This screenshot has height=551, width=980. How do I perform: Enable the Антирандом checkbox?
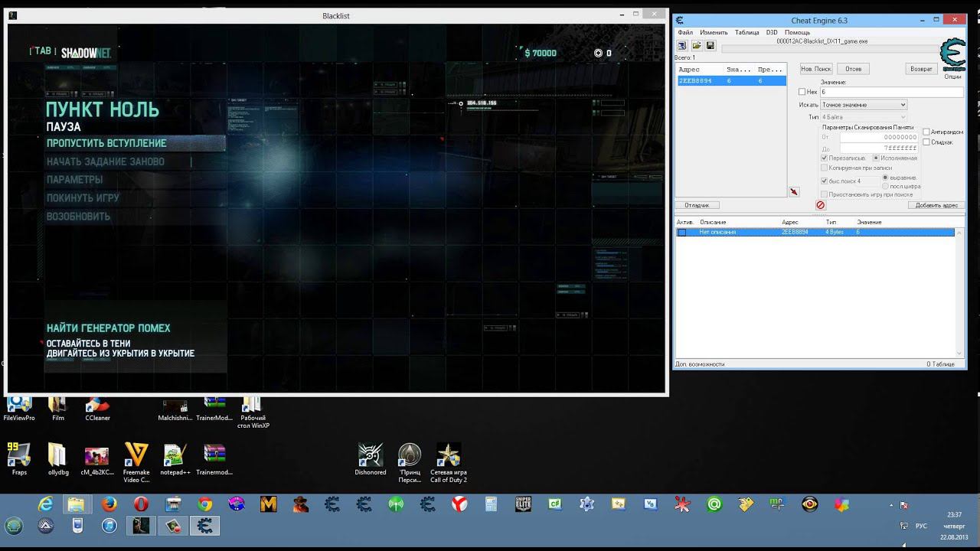[926, 132]
